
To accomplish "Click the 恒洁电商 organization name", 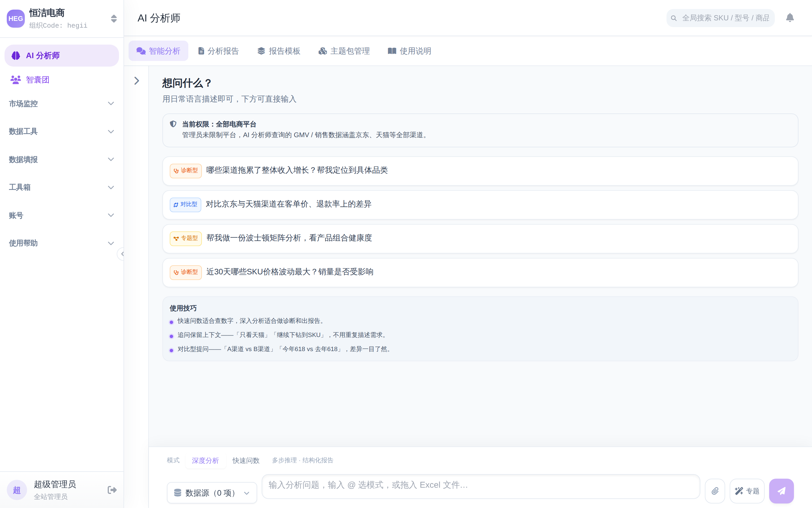I will tap(47, 13).
